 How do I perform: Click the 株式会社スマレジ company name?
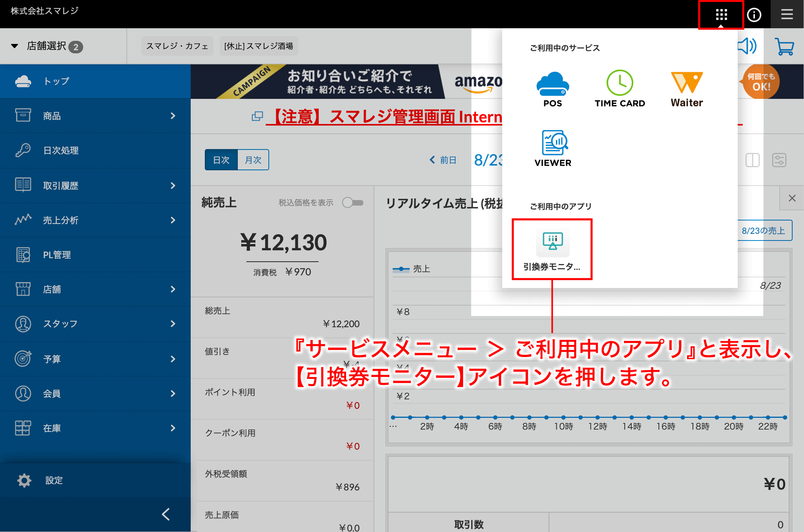click(x=45, y=11)
